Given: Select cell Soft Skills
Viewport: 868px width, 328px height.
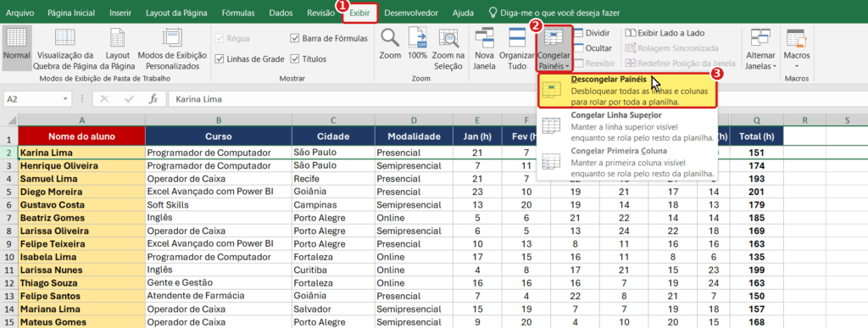Looking at the screenshot, I should point(218,204).
